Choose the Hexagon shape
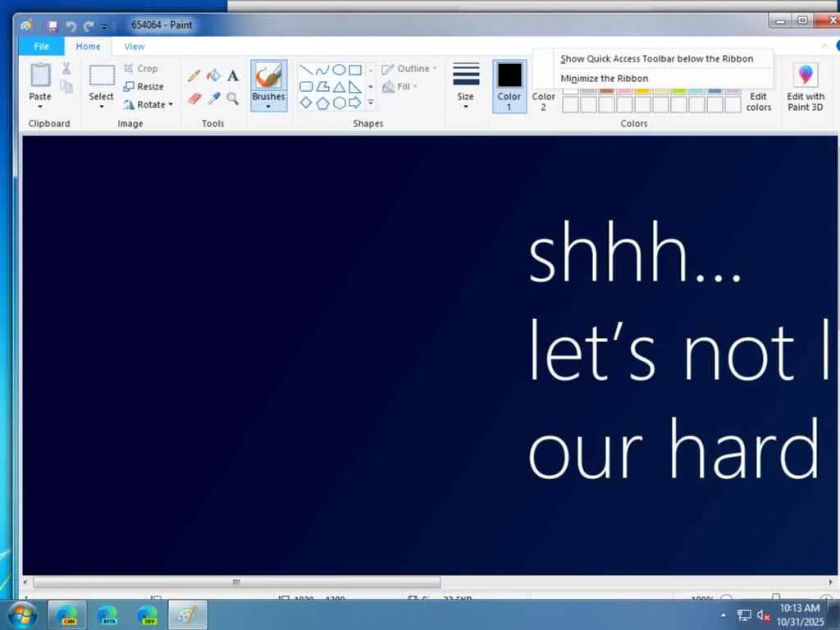The image size is (840, 630). point(339,103)
